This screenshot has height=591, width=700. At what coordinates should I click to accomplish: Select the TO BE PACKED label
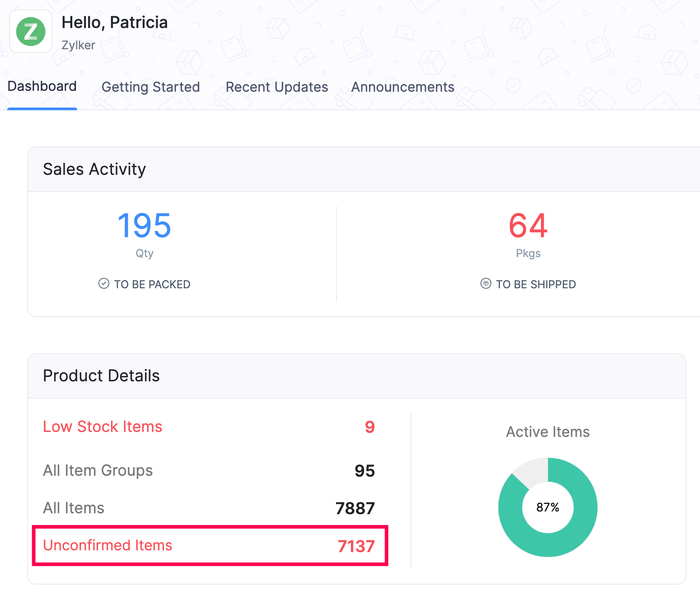point(152,285)
